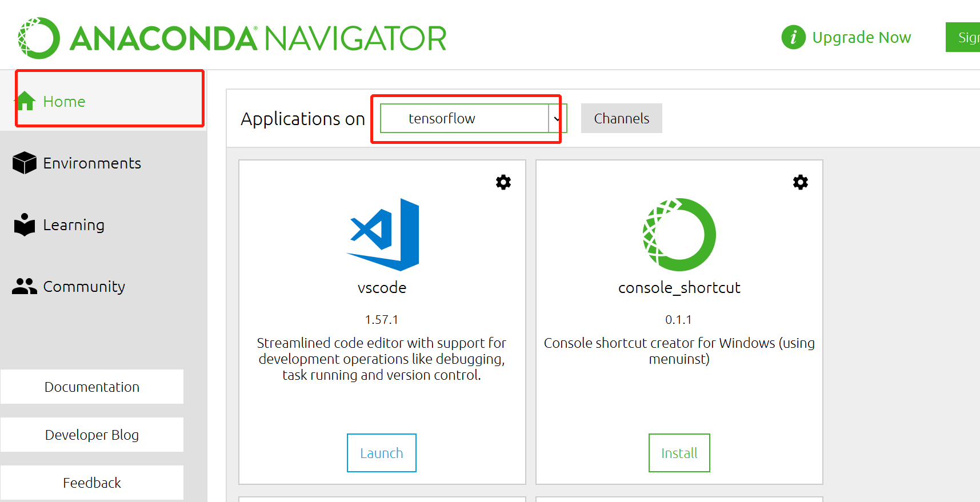Viewport: 980px width, 502px height.
Task: Click the vscode application logo
Action: click(383, 235)
